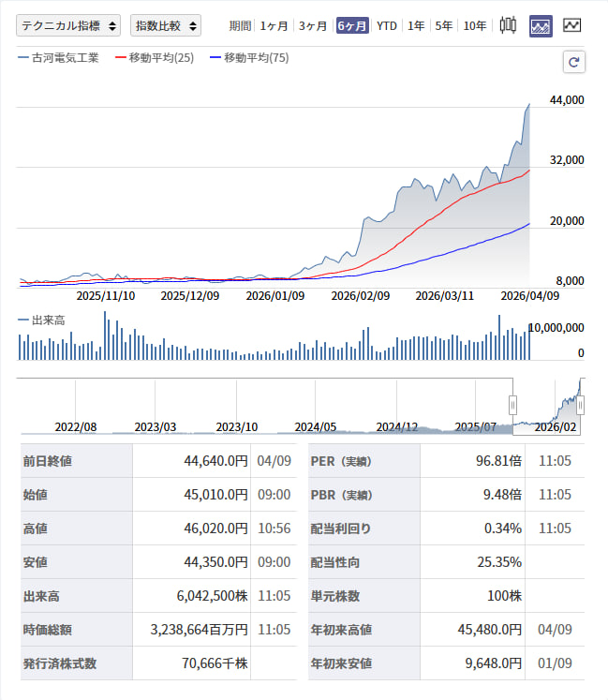Click the 年初来安値 value 9,648.0円
The width and height of the screenshot is (608, 700).
pos(494,663)
